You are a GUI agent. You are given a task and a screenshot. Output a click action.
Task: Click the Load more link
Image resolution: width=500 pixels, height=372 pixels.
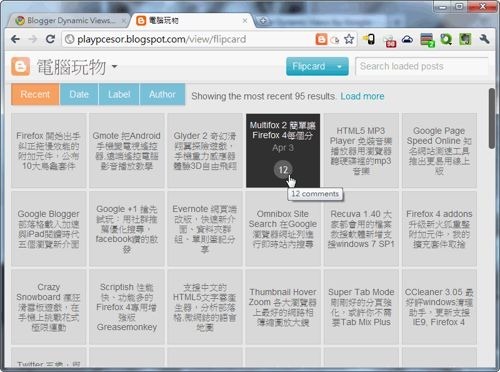[362, 96]
